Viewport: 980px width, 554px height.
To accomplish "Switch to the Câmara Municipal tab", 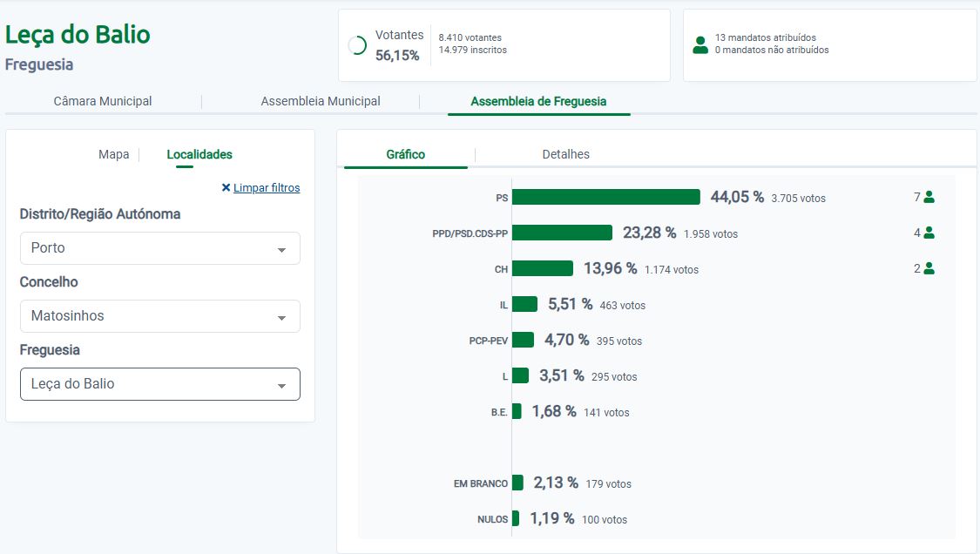I will (x=103, y=101).
